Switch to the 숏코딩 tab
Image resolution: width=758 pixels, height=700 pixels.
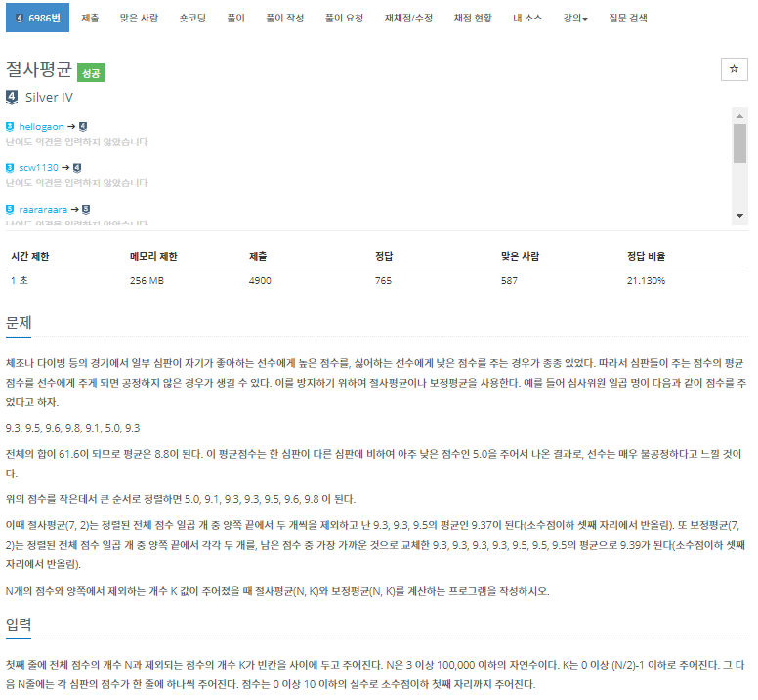(192, 18)
